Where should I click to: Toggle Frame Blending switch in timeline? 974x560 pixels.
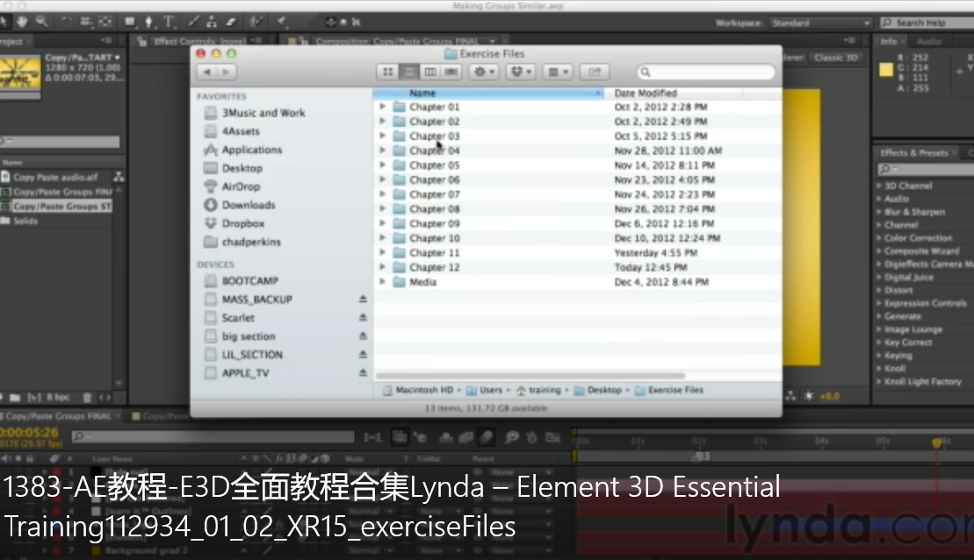tap(465, 438)
